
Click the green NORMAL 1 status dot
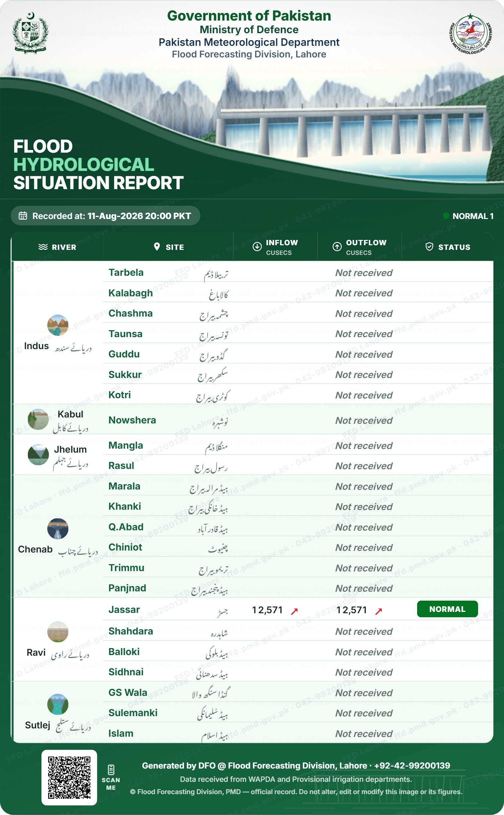[x=446, y=215]
